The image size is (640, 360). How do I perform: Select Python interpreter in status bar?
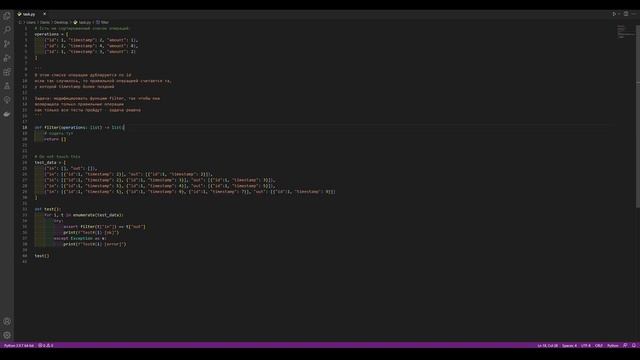pyautogui.click(x=19, y=346)
